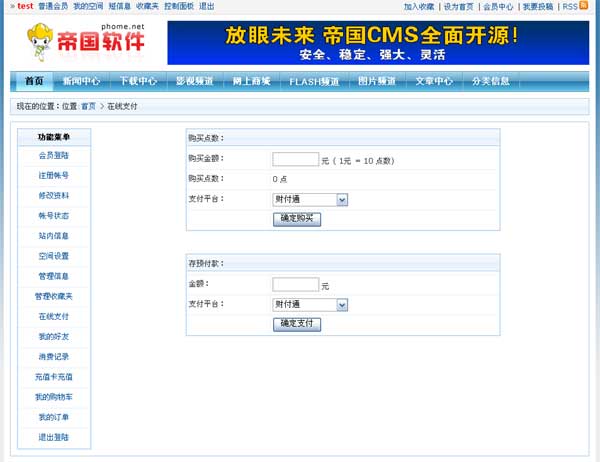Click 首页 link in the breadcrumb
This screenshot has width=600, height=462.
tap(89, 105)
